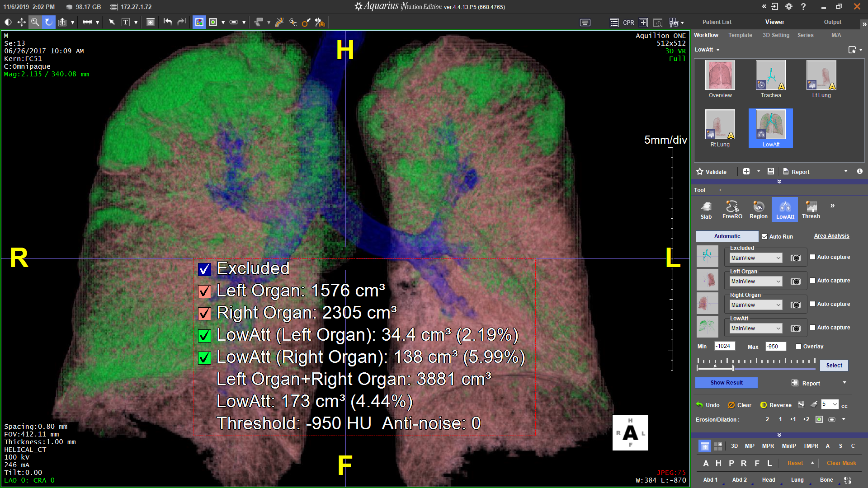Click the ruler measurement tool

[x=87, y=22]
